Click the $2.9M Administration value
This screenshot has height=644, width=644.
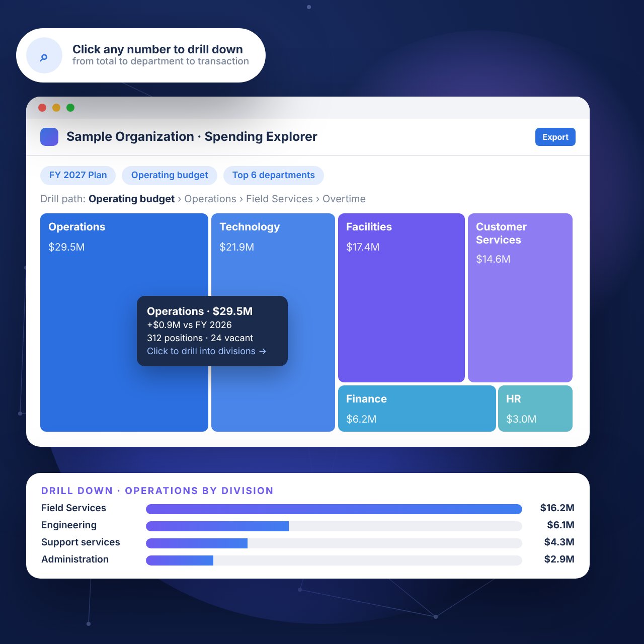(x=559, y=559)
